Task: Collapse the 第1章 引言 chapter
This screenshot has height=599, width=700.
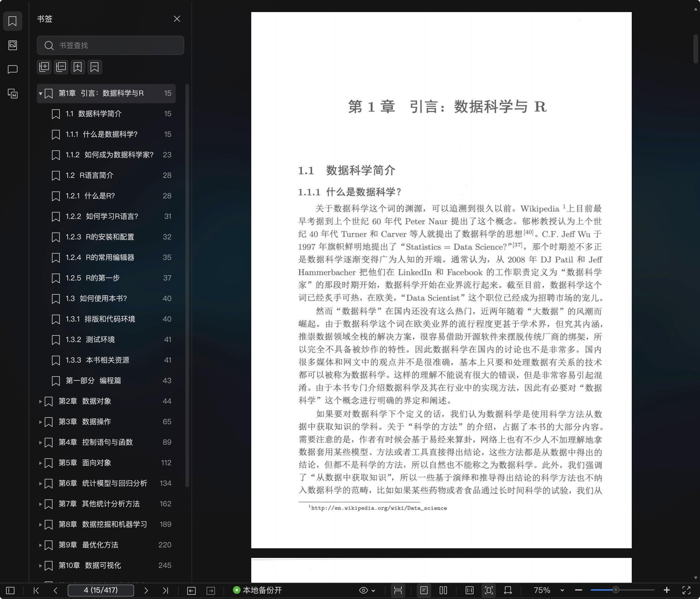Action: coord(40,94)
